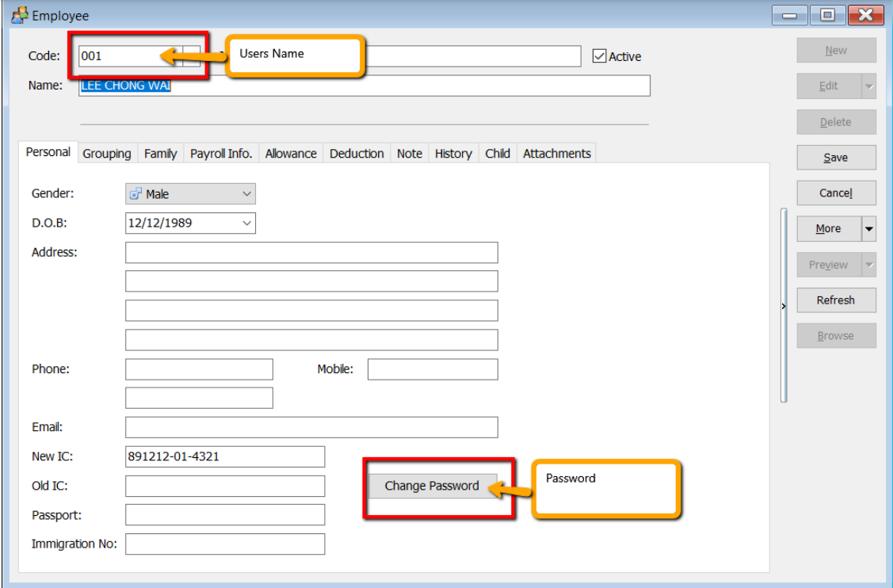
Task: Click the Refresh button
Action: (x=836, y=300)
